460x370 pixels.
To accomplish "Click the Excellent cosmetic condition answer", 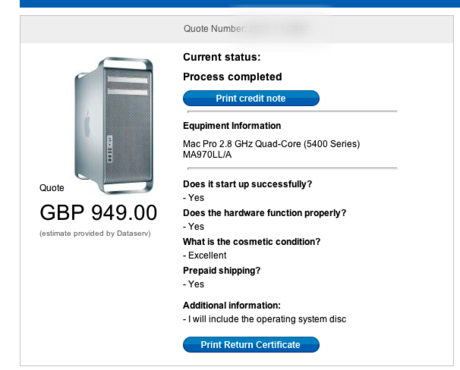I will click(x=205, y=255).
